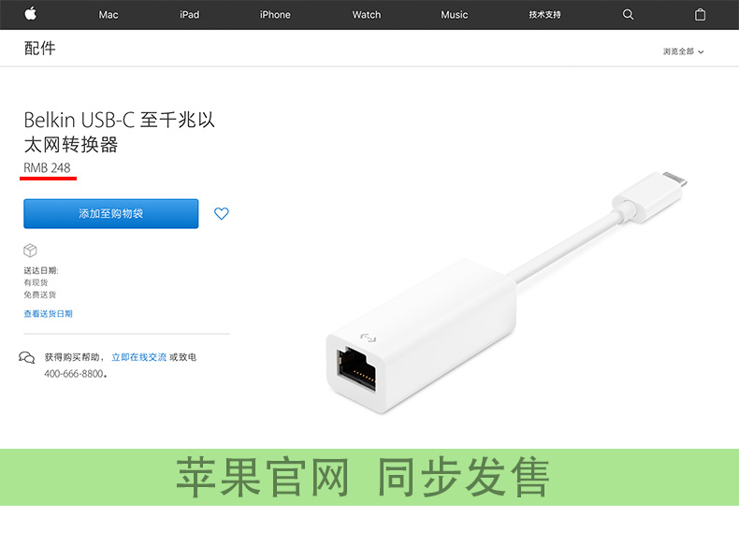Viewport: 739px width, 560px height.
Task: Select Watch in the navigation bar
Action: pyautogui.click(x=367, y=15)
